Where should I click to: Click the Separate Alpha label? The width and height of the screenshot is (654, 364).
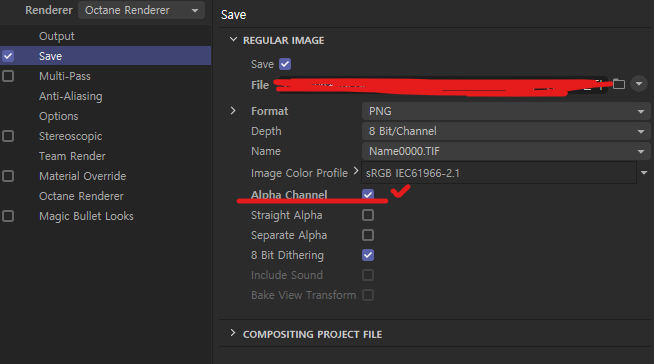pos(289,236)
